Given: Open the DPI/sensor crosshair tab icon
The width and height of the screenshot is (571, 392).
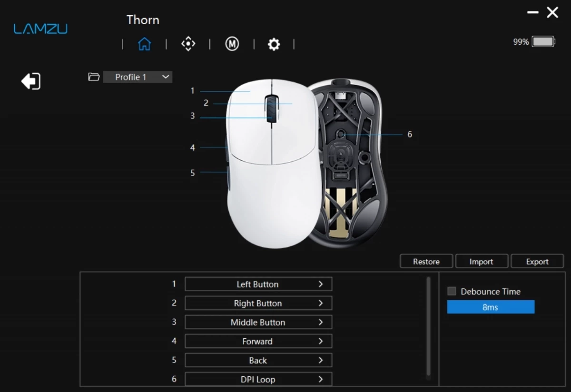Looking at the screenshot, I should 188,44.
